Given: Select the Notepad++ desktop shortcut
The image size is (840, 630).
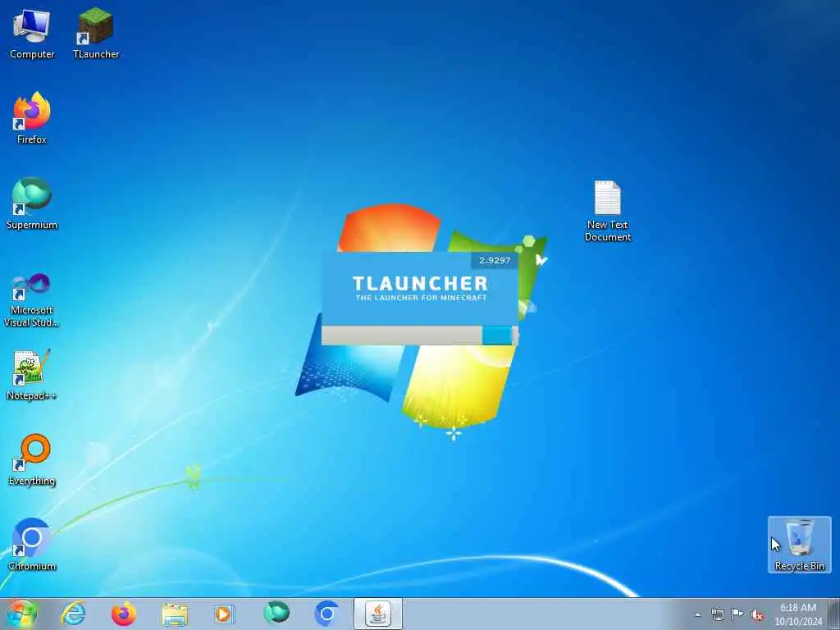Looking at the screenshot, I should click(x=32, y=375).
